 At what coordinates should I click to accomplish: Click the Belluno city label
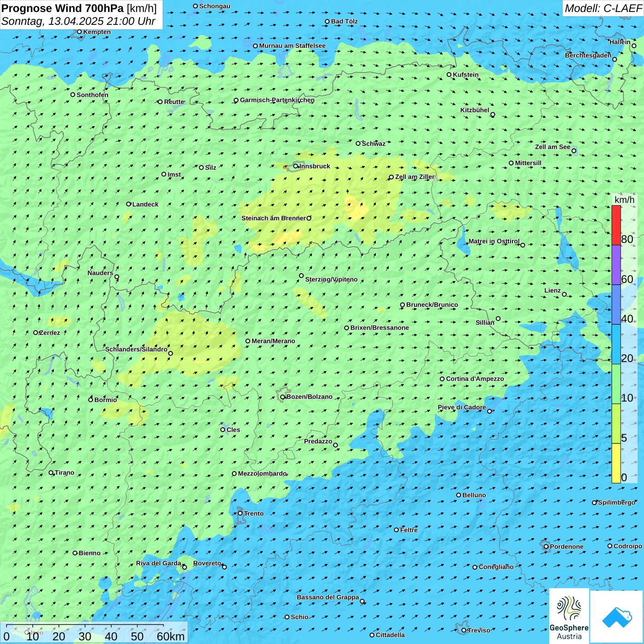click(474, 495)
